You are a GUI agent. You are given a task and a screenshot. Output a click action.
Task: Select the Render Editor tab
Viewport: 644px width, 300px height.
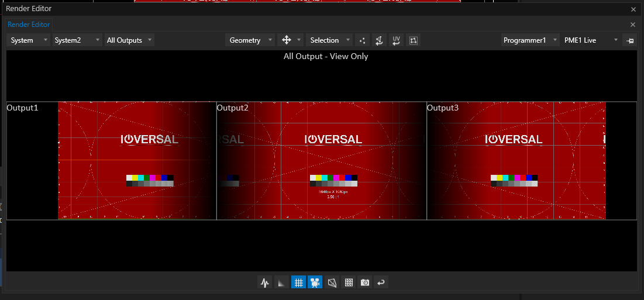click(x=29, y=25)
